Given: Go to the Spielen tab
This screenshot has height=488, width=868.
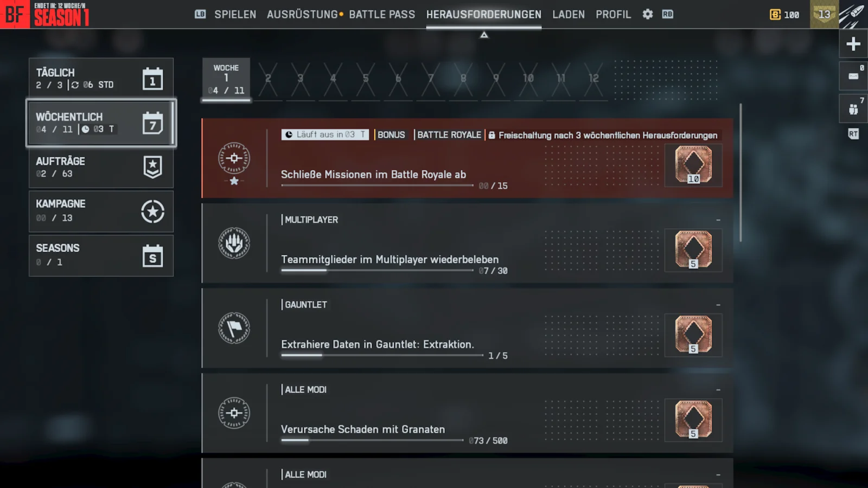Looking at the screenshot, I should click(x=235, y=15).
